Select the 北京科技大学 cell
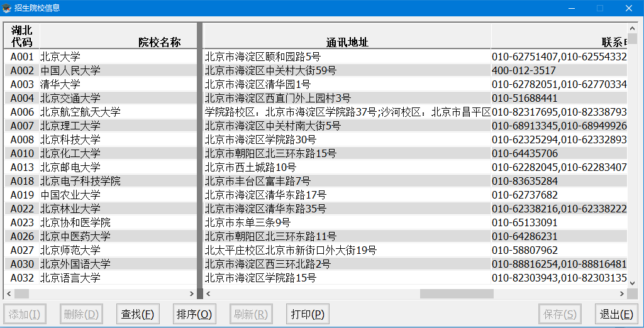Viewport: 644px width, 328px height. [x=118, y=139]
